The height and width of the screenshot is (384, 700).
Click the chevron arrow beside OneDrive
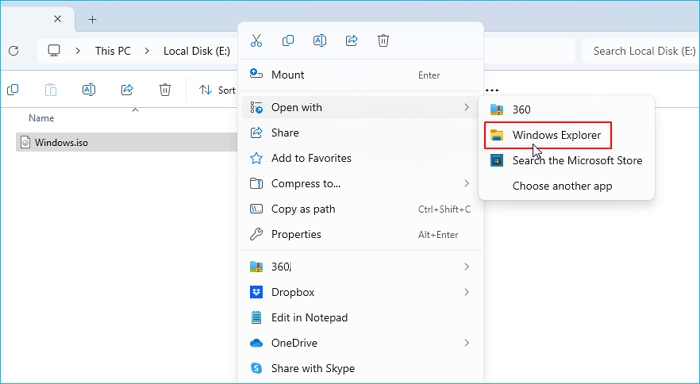coord(467,343)
